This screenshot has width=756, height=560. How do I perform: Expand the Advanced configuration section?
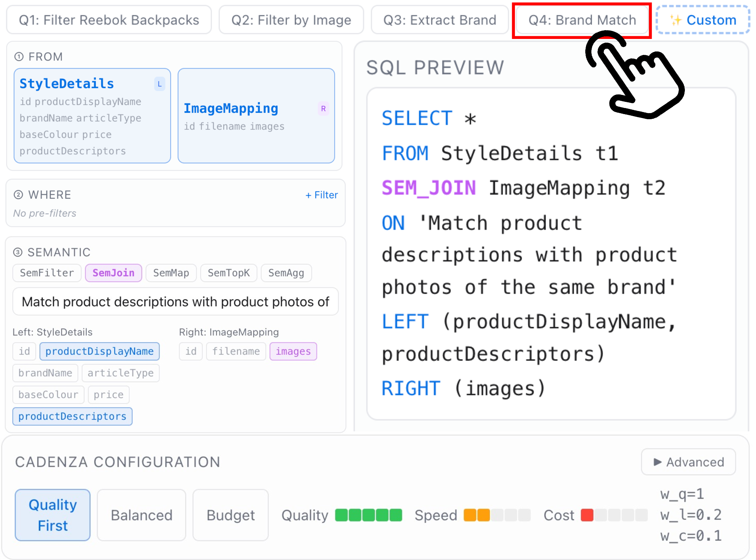tap(688, 462)
